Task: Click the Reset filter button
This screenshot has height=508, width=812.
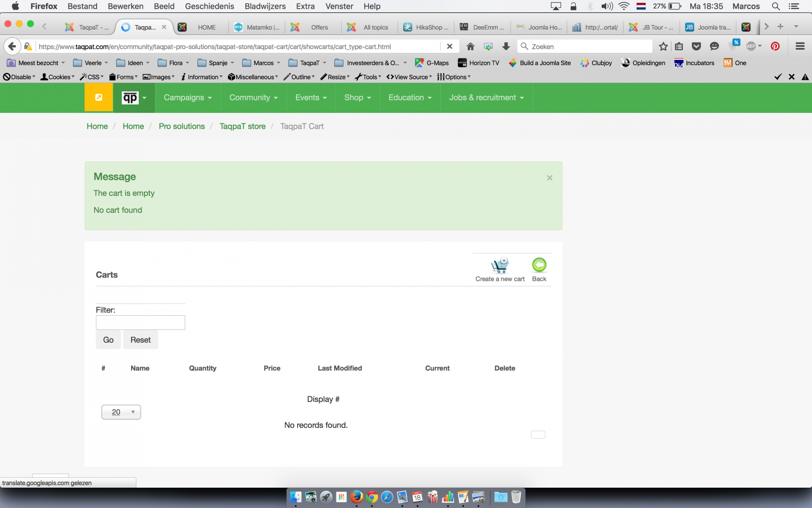Action: tap(140, 340)
